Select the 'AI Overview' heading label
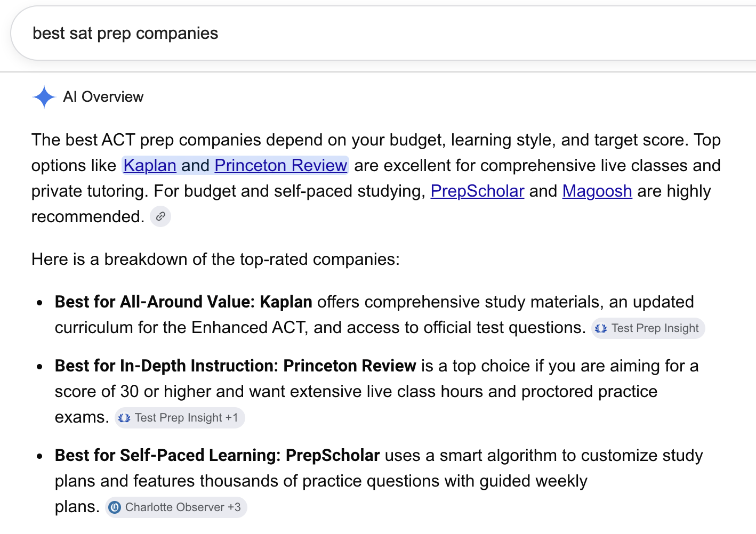756x534 pixels. click(103, 97)
